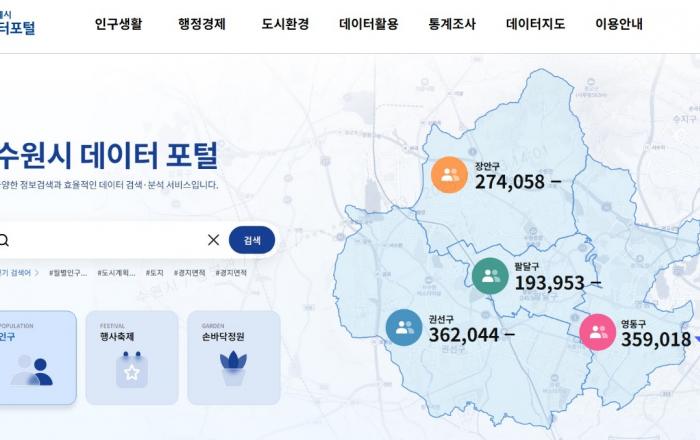Click the calendar star icon on 행사축제 card
Viewport: 700px width, 440px height.
[x=132, y=370]
